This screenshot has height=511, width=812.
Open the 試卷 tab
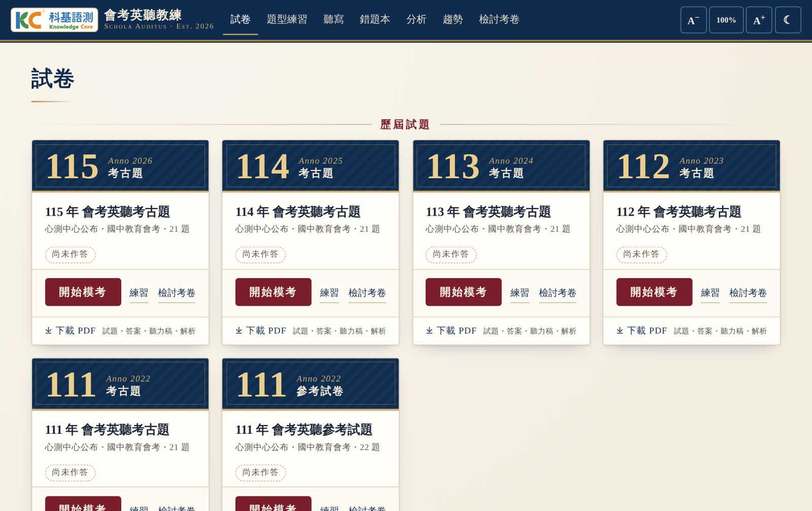241,19
